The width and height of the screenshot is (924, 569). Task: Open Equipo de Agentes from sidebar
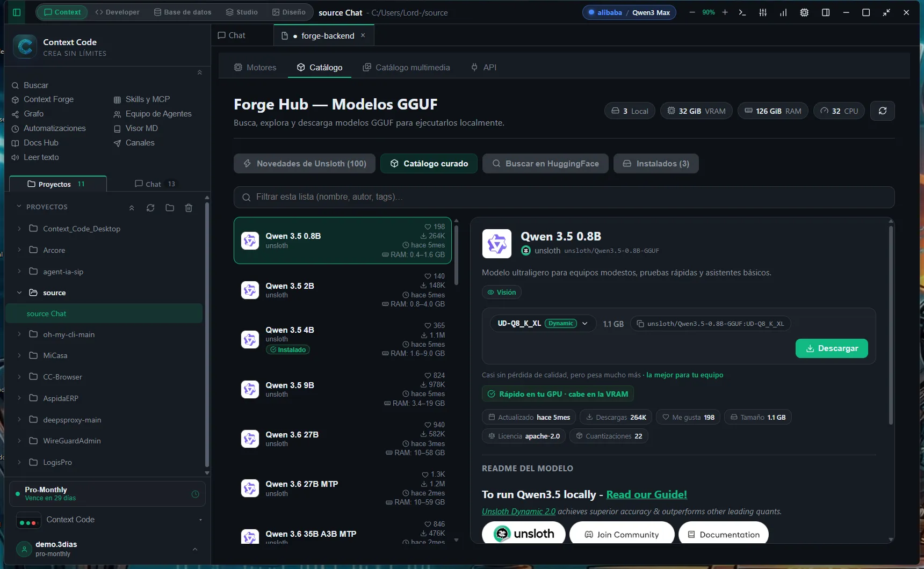pos(153,114)
